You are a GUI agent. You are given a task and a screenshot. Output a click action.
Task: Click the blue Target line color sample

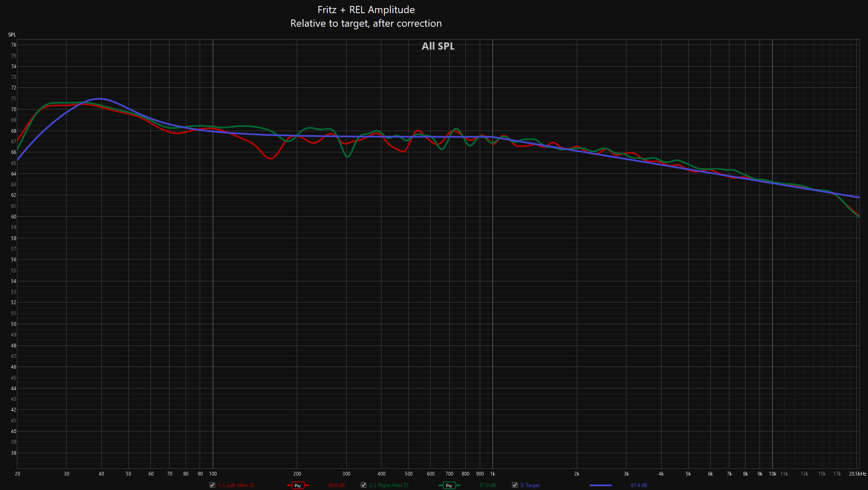click(x=601, y=485)
